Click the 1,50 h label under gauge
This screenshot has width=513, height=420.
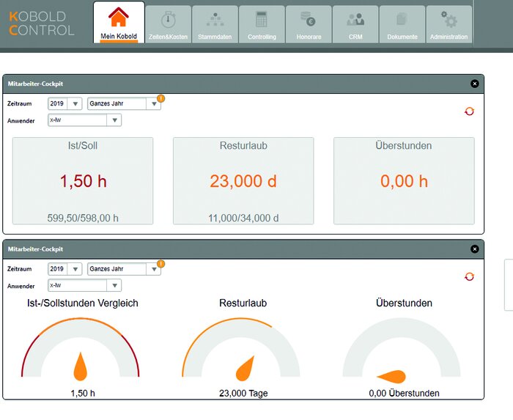pyautogui.click(x=83, y=393)
